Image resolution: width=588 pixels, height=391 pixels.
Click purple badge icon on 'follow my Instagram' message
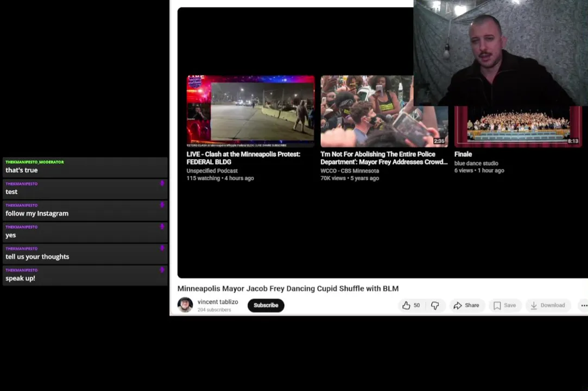(x=162, y=205)
